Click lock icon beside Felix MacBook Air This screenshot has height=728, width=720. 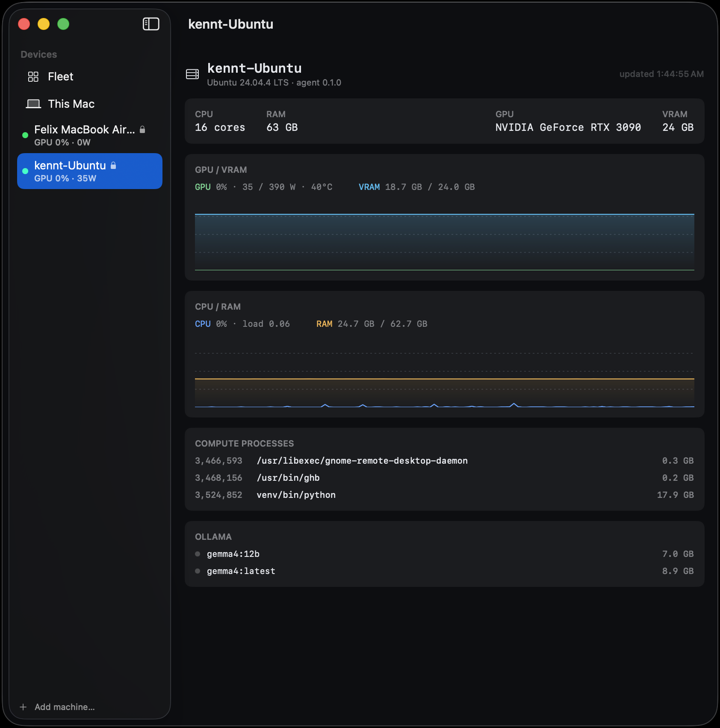point(142,130)
